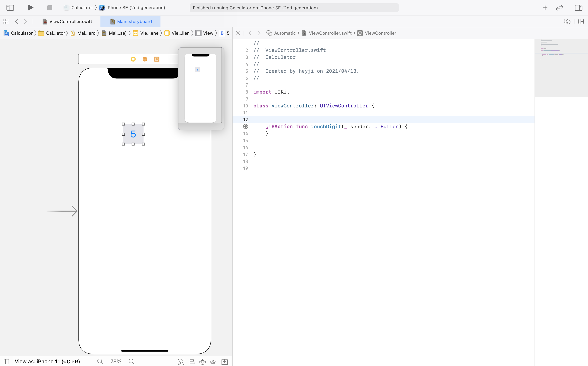Viewport: 588px width, 366px height.
Task: Switch to ViewController.swift tab
Action: (x=70, y=21)
